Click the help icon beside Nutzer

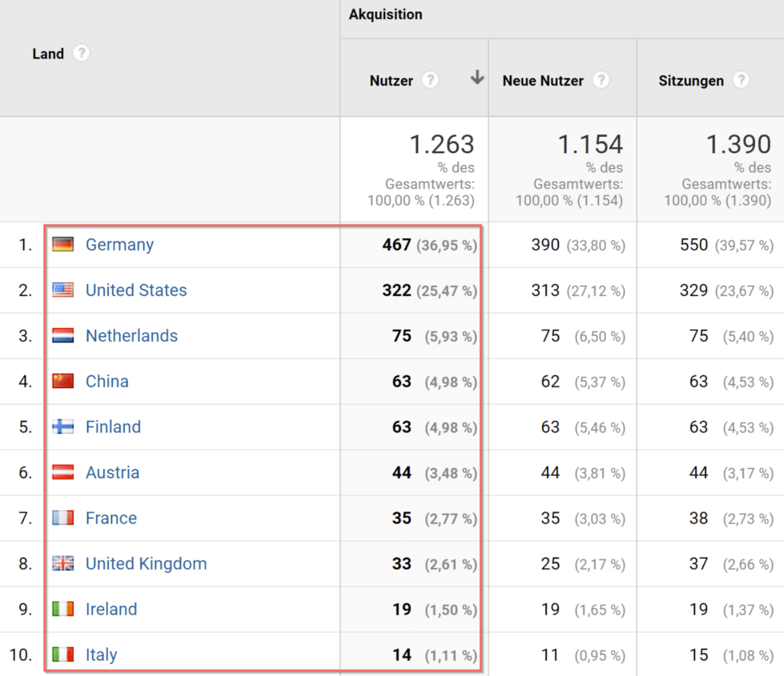(x=430, y=80)
